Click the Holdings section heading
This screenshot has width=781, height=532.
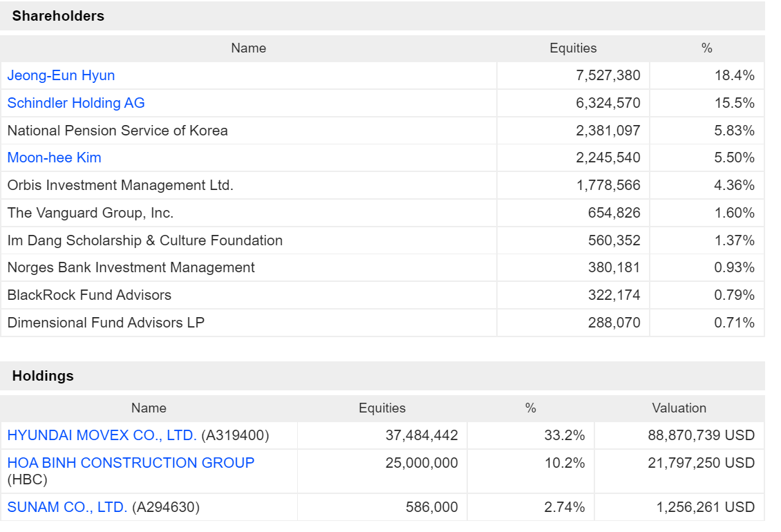coord(43,376)
